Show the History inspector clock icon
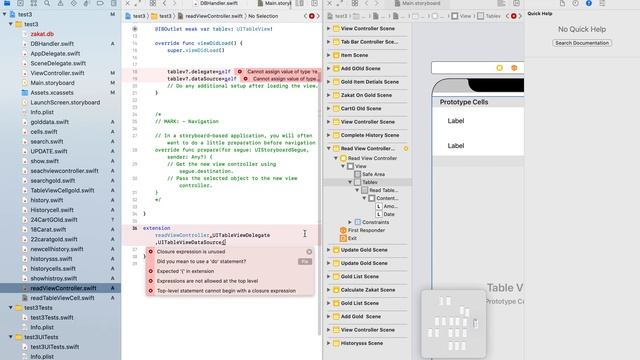640x360 pixels. (575, 3)
